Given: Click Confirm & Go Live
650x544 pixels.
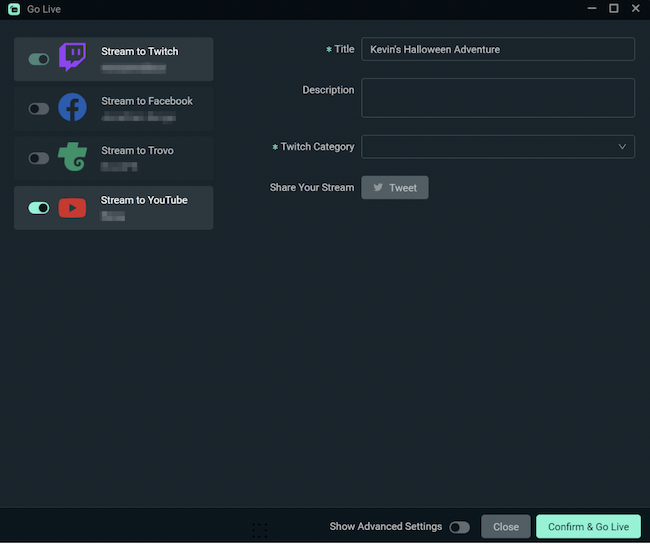Looking at the screenshot, I should 588,527.
